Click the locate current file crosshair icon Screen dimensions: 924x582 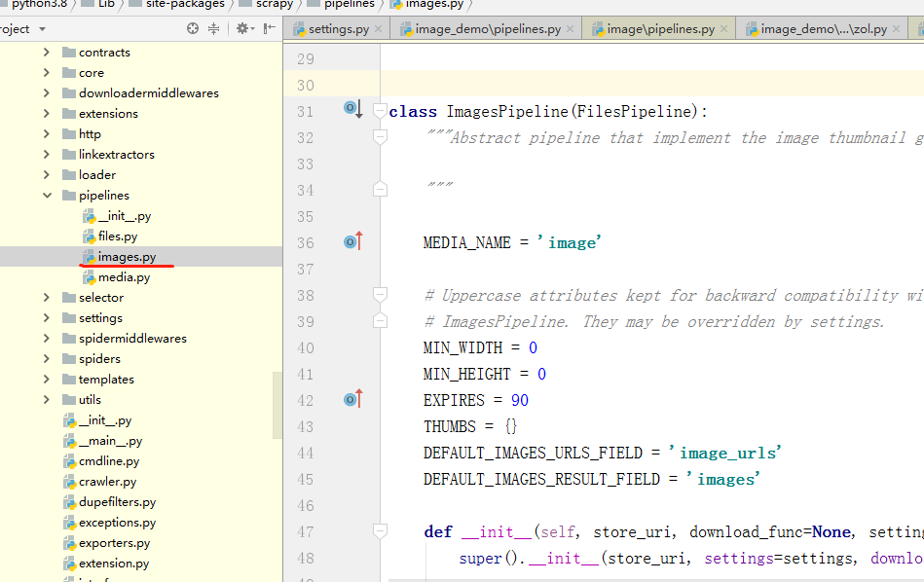pos(193,28)
